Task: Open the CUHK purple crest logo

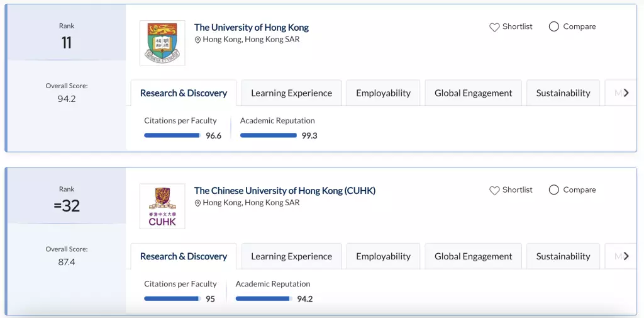Action: pos(162,206)
